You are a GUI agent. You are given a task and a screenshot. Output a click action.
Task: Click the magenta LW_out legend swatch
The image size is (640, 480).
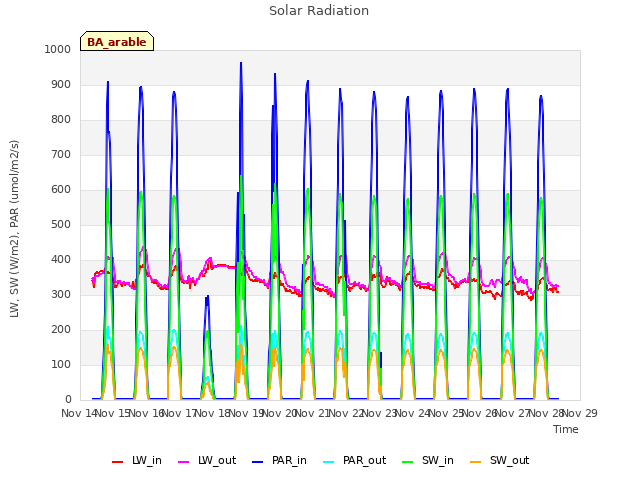184,462
